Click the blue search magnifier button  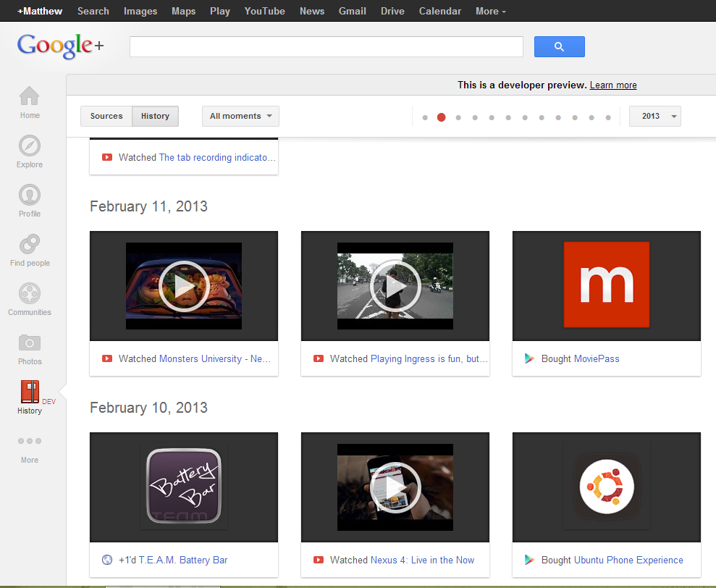[559, 46]
